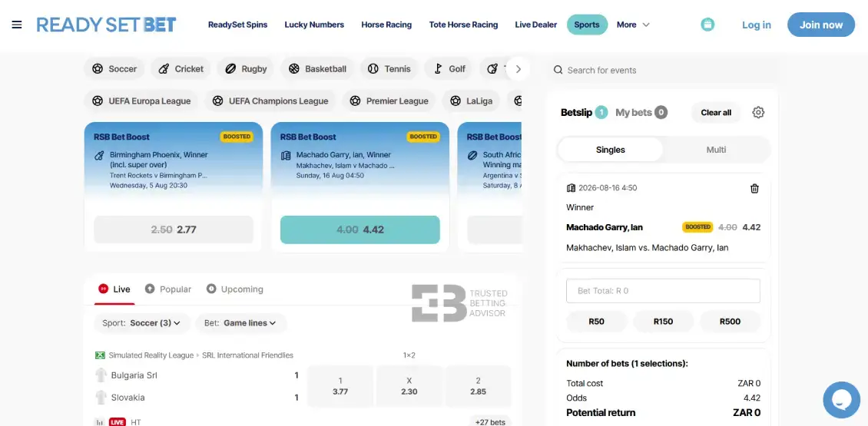Select the Golf sport chip
This screenshot has height=426, width=868.
click(449, 69)
